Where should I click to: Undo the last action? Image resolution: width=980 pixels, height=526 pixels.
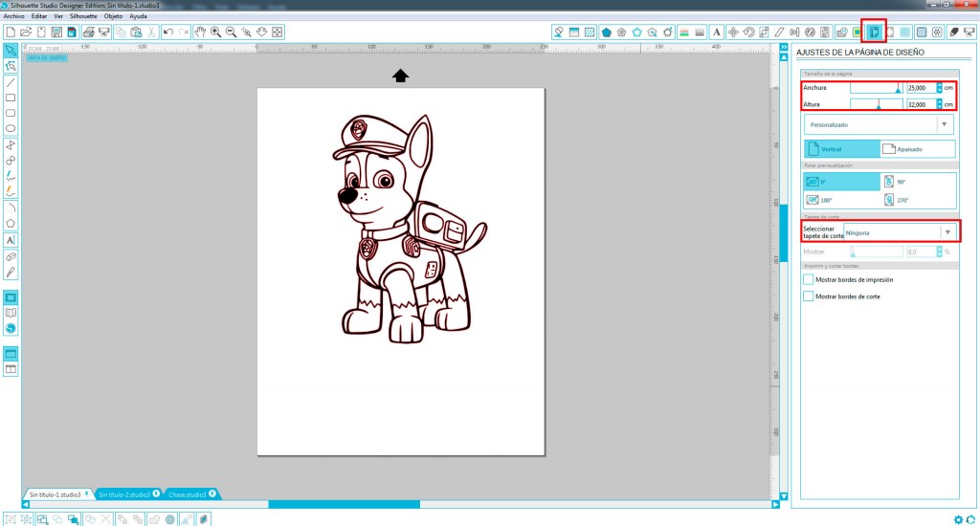[x=168, y=32]
